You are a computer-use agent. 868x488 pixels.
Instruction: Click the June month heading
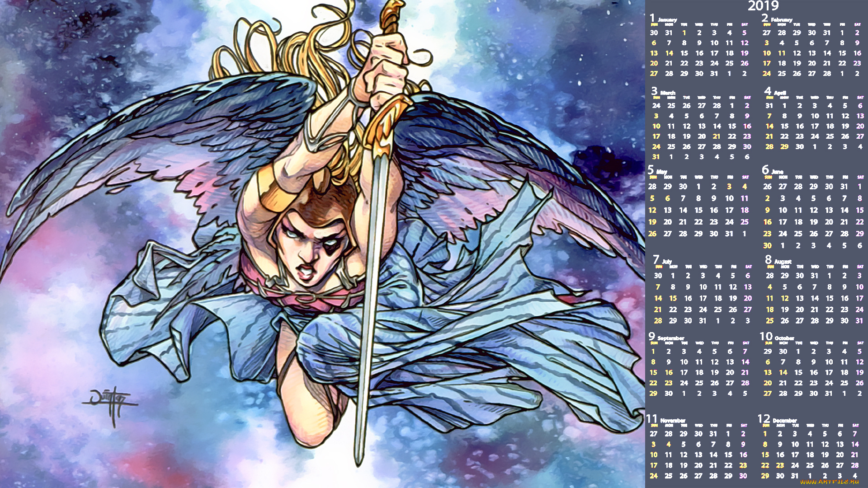click(777, 172)
